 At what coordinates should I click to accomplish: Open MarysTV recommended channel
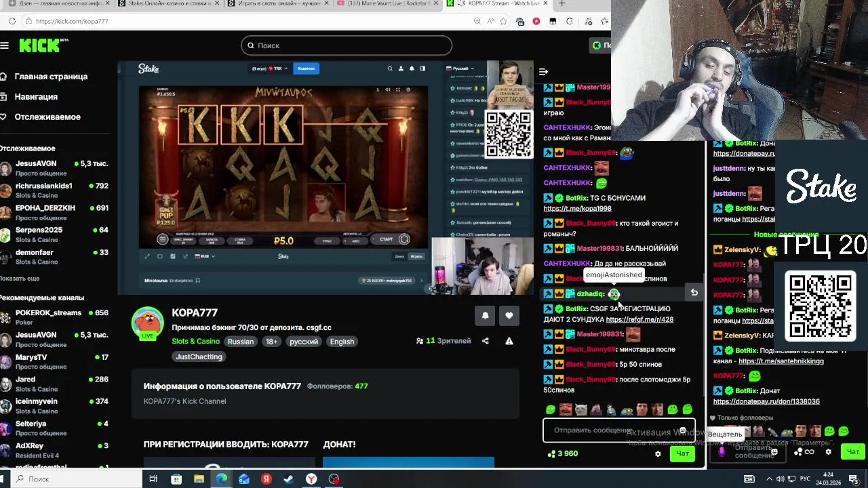[x=54, y=361]
